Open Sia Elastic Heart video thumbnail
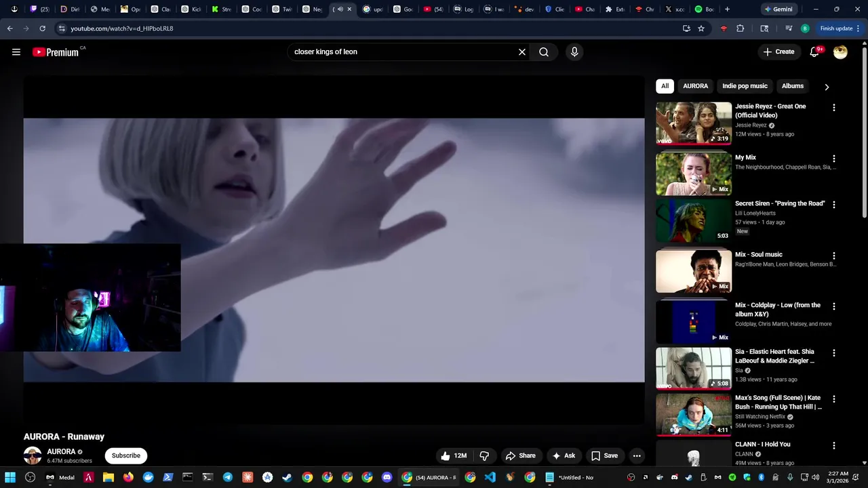Screen dimensions: 868x488 (694, 369)
